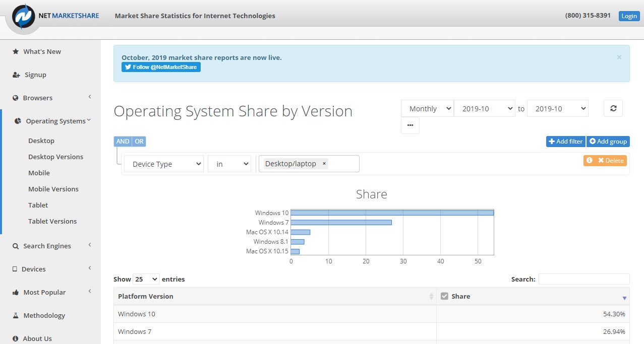Screen dimensions: 644x344
Task: Expand the Devices menu chevron
Action: click(x=90, y=268)
